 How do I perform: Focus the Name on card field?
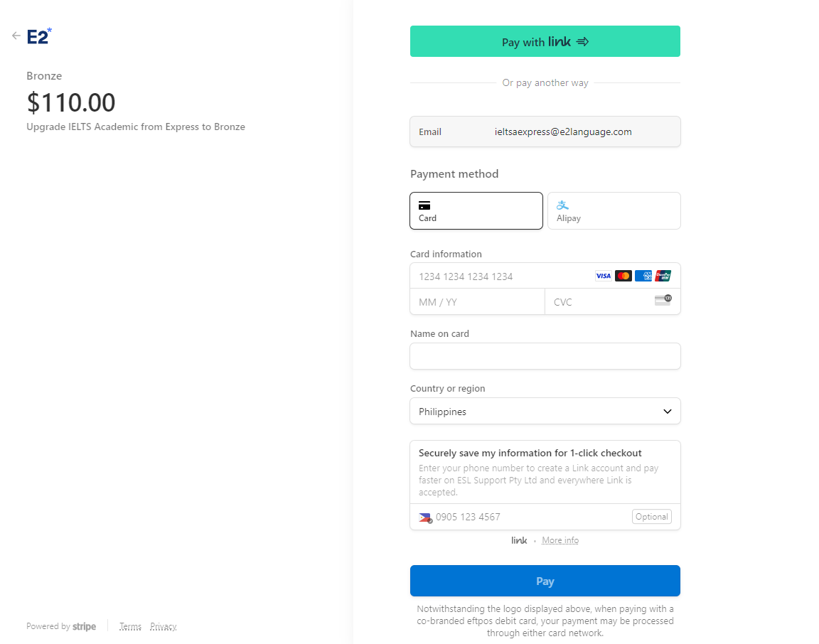(x=545, y=356)
